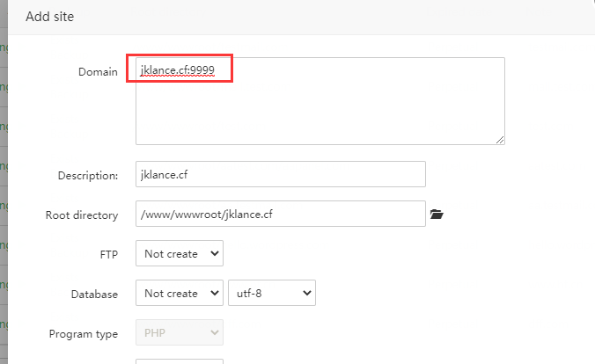Click the Program type label
Image resolution: width=595 pixels, height=364 pixels.
point(82,333)
